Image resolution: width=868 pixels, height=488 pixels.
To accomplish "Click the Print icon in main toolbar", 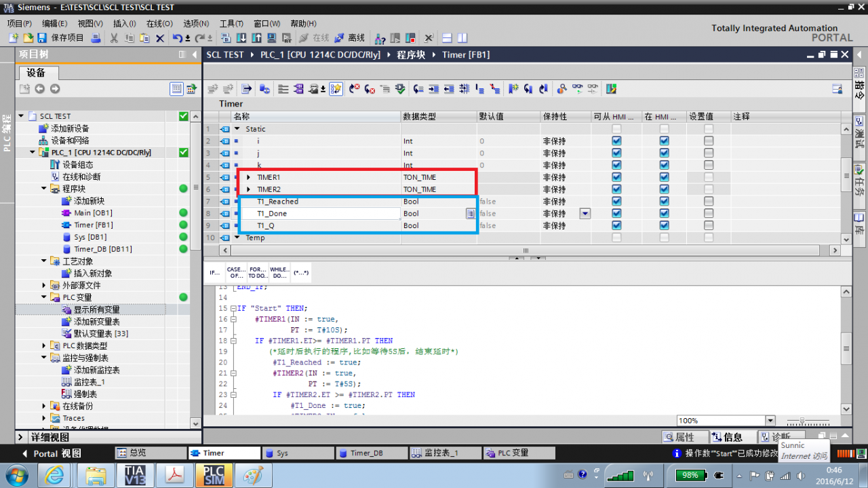I will [96, 38].
